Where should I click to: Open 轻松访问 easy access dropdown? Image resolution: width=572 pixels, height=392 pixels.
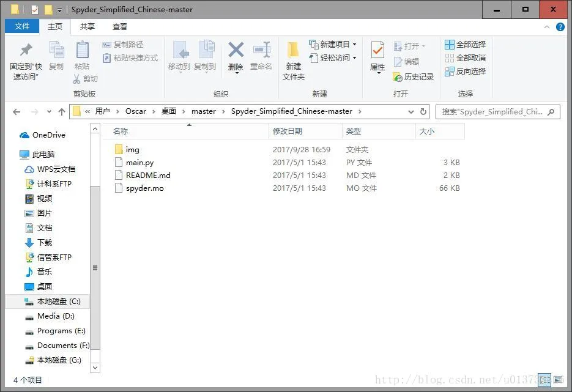point(333,58)
